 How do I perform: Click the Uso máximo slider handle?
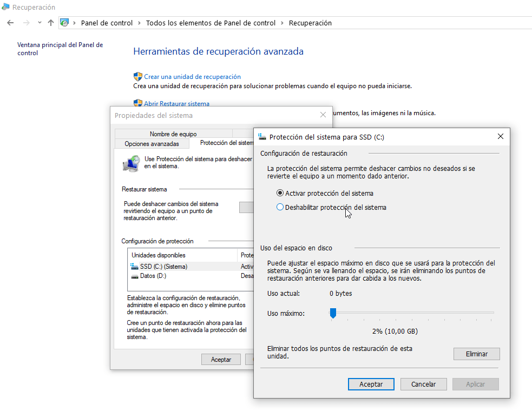click(333, 313)
